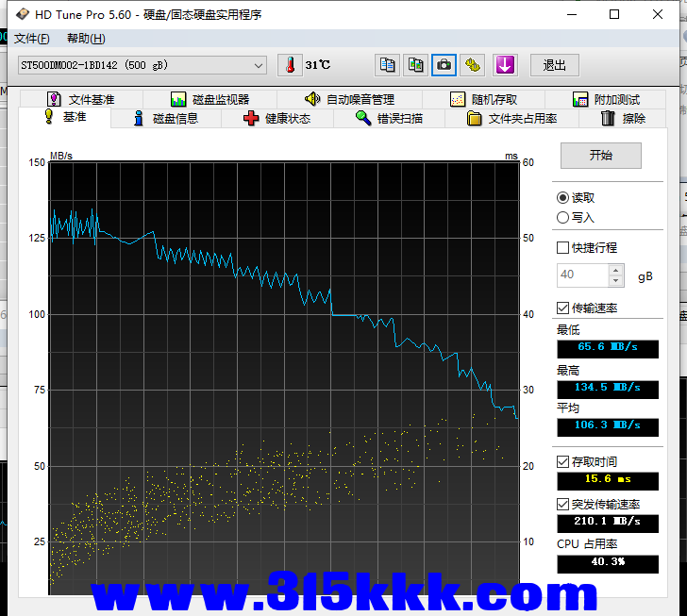Open the 文件(F) menu
The width and height of the screenshot is (687, 616).
(32, 39)
